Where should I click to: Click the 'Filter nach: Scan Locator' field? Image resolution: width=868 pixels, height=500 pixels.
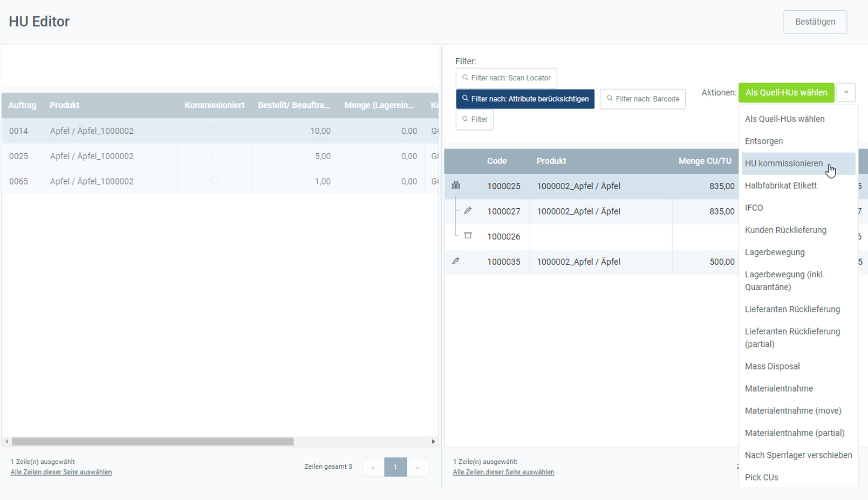(x=506, y=78)
